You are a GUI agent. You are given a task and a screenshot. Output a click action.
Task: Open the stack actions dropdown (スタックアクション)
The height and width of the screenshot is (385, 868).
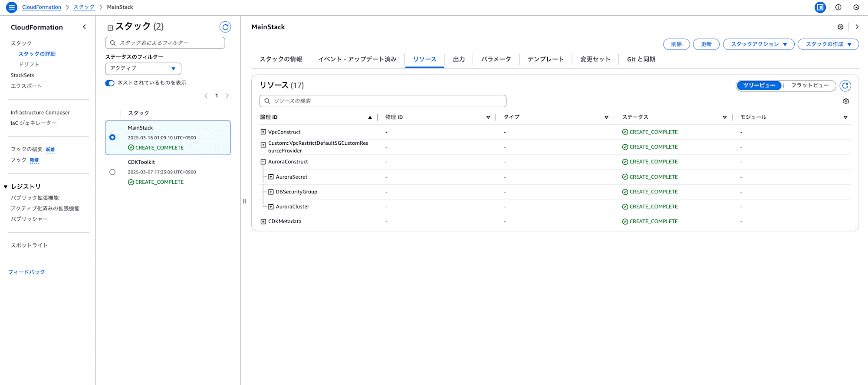tap(759, 44)
